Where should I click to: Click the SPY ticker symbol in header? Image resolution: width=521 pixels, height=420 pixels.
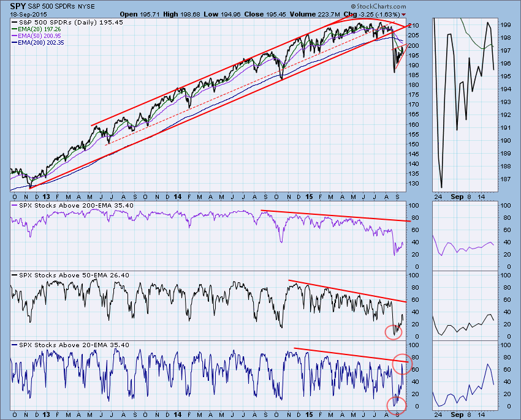pos(18,6)
